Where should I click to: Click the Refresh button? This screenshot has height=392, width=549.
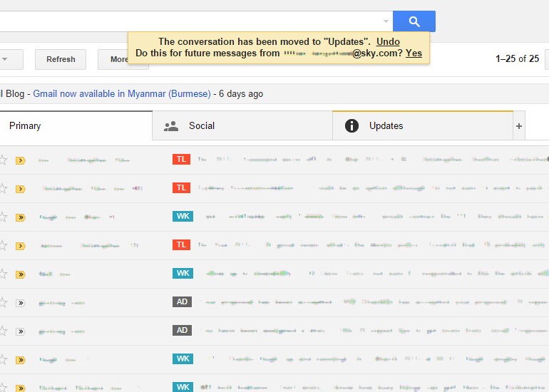tap(61, 59)
